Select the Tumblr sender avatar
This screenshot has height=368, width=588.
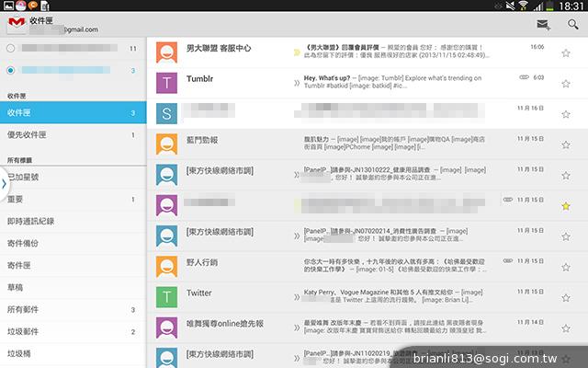pyautogui.click(x=166, y=83)
